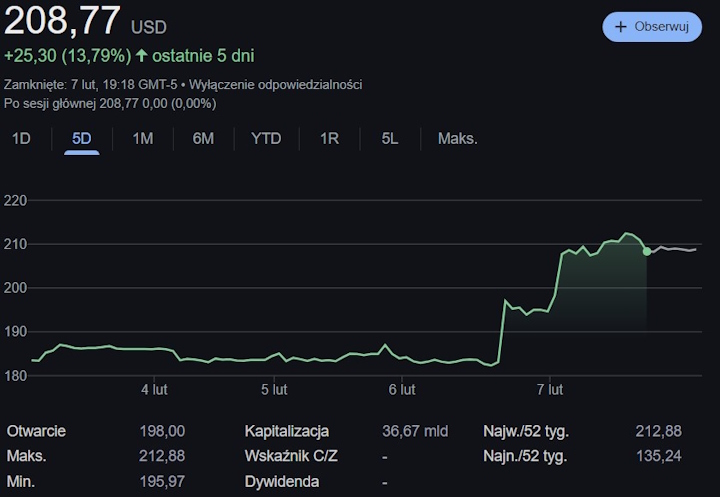Open the 6M chart range
Screen dimensions: 720x497
pos(203,139)
